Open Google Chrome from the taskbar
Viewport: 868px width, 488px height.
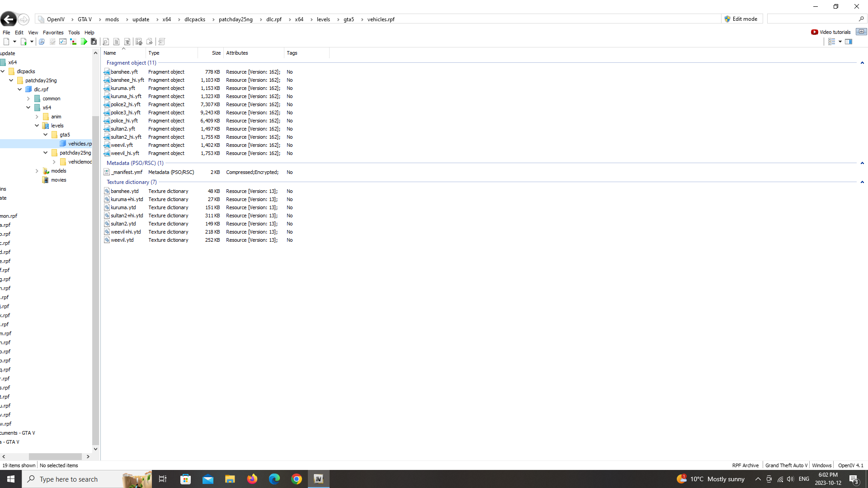tap(297, 479)
